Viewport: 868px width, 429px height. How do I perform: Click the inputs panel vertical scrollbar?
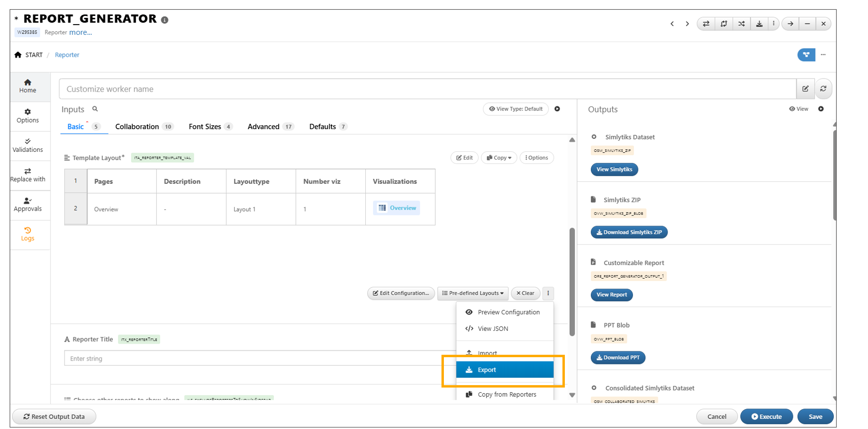click(x=572, y=282)
